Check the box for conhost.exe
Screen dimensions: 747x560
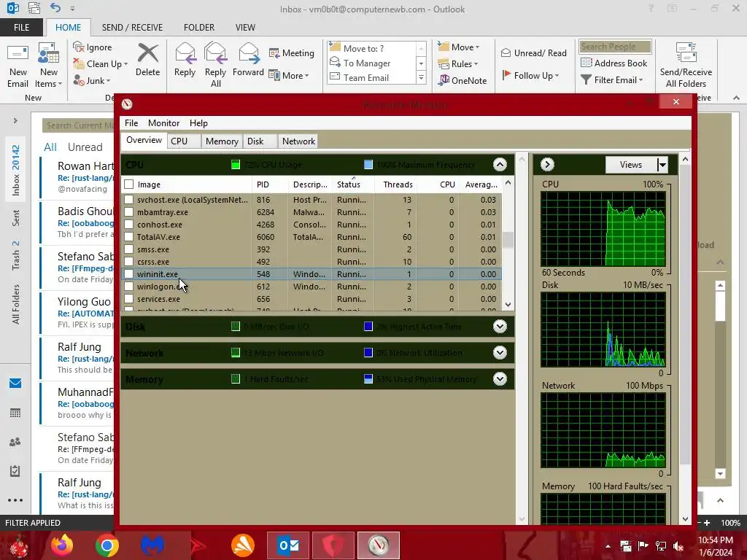(128, 225)
